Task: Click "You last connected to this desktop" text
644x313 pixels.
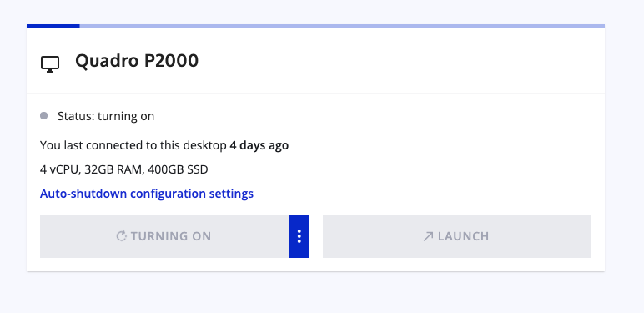Action: [133, 145]
